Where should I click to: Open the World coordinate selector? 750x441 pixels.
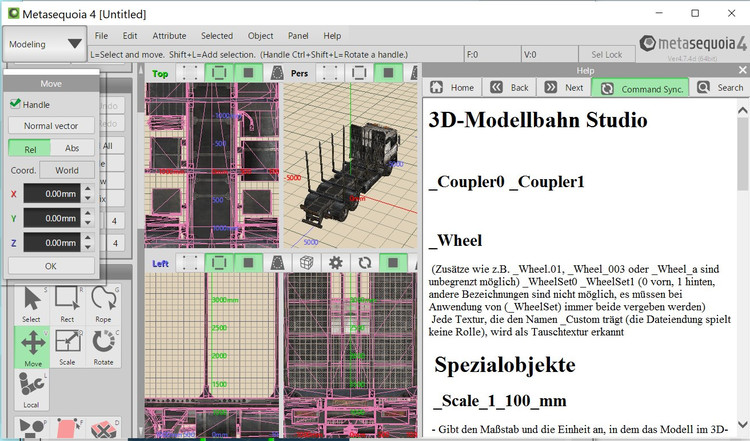[x=67, y=170]
